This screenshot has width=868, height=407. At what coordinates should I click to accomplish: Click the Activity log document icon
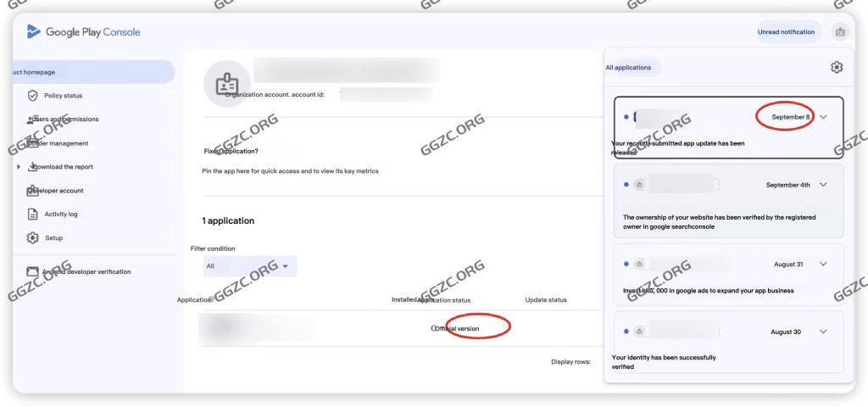pos(33,215)
